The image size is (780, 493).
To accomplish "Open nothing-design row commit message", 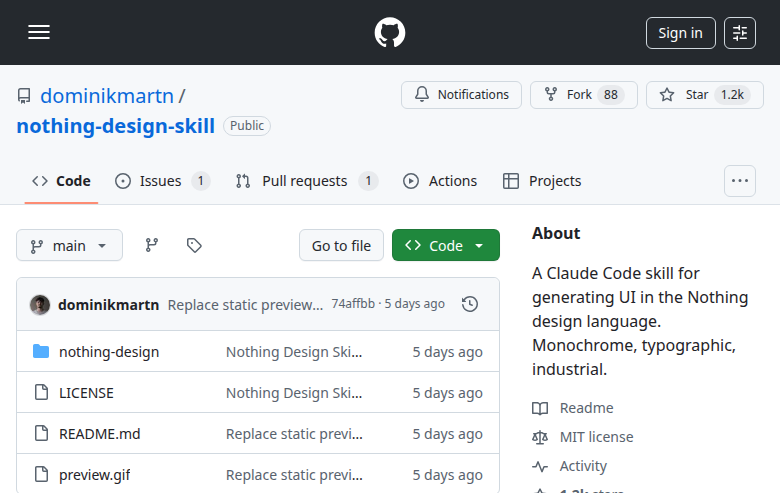I will pyautogui.click(x=294, y=352).
